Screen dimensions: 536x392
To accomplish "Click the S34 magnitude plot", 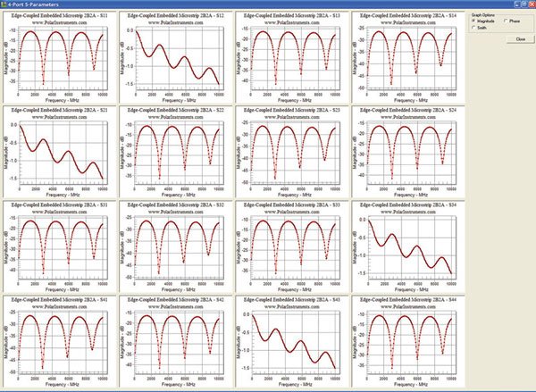I will coord(411,248).
